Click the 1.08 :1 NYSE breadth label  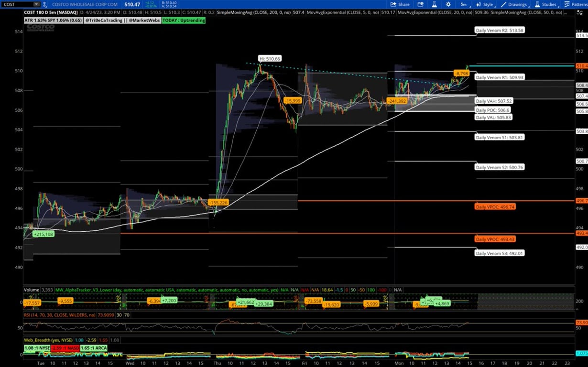point(37,348)
